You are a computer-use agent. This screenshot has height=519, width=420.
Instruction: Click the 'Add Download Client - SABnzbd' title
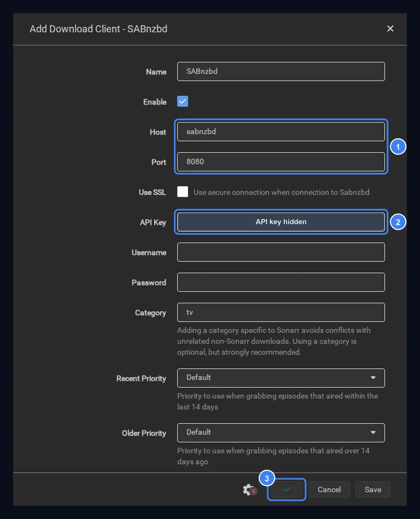coord(98,29)
